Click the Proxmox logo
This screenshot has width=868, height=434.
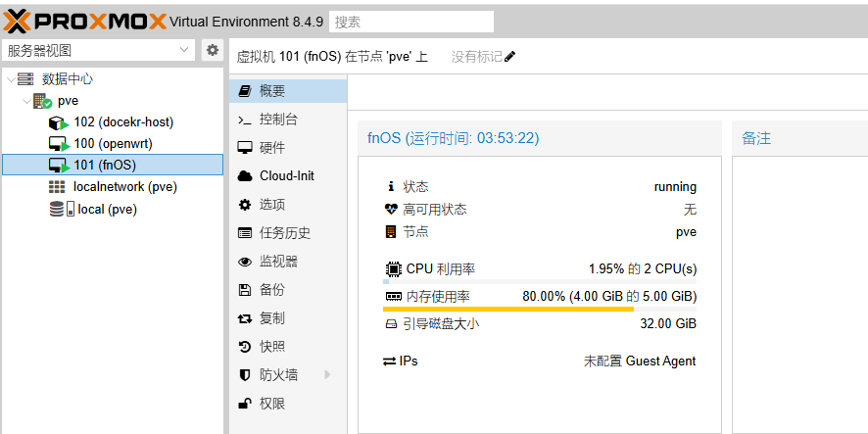tap(83, 19)
